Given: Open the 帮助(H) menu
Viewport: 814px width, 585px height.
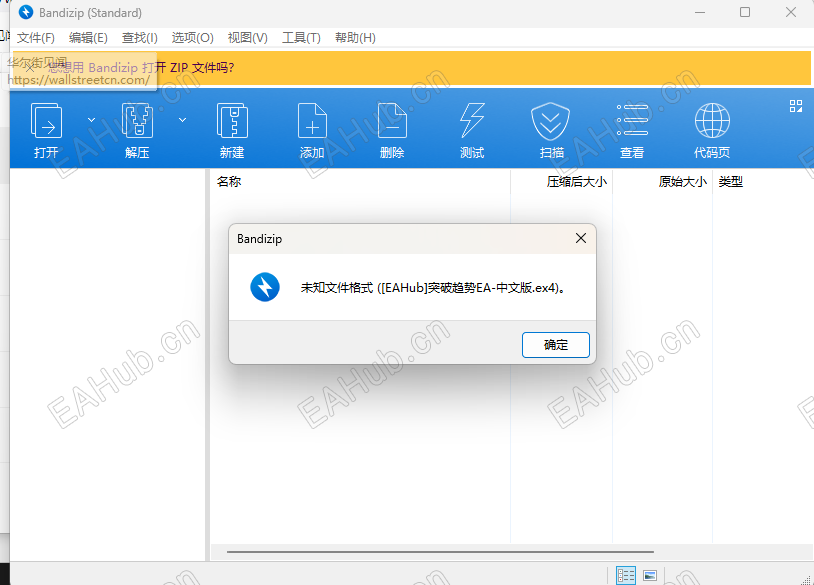Looking at the screenshot, I should point(355,38).
